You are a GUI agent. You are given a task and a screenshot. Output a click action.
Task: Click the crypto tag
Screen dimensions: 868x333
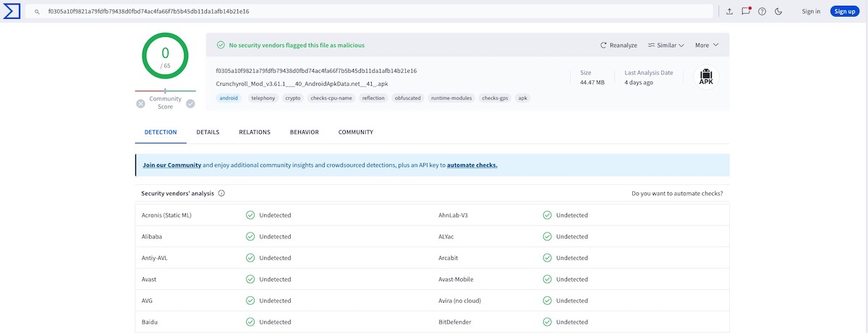click(x=293, y=98)
